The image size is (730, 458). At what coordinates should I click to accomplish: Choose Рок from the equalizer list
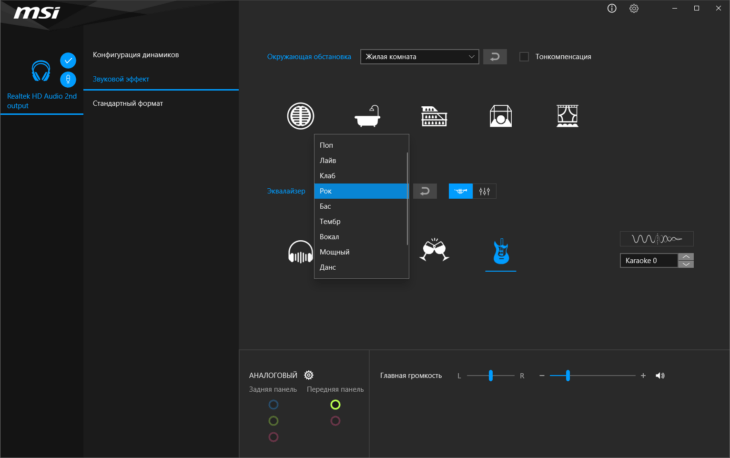[360, 191]
